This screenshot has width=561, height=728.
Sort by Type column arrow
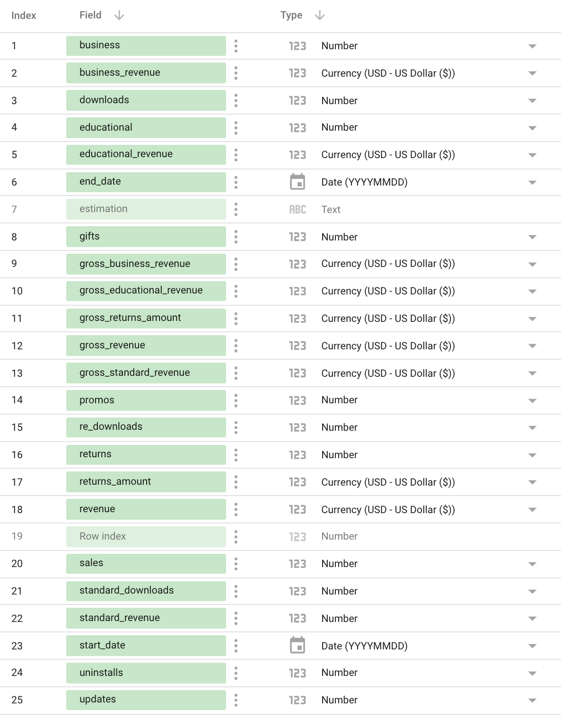[x=320, y=16]
